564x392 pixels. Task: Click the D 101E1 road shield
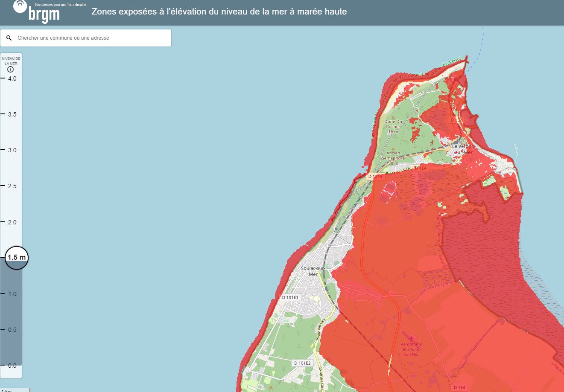[x=291, y=297]
